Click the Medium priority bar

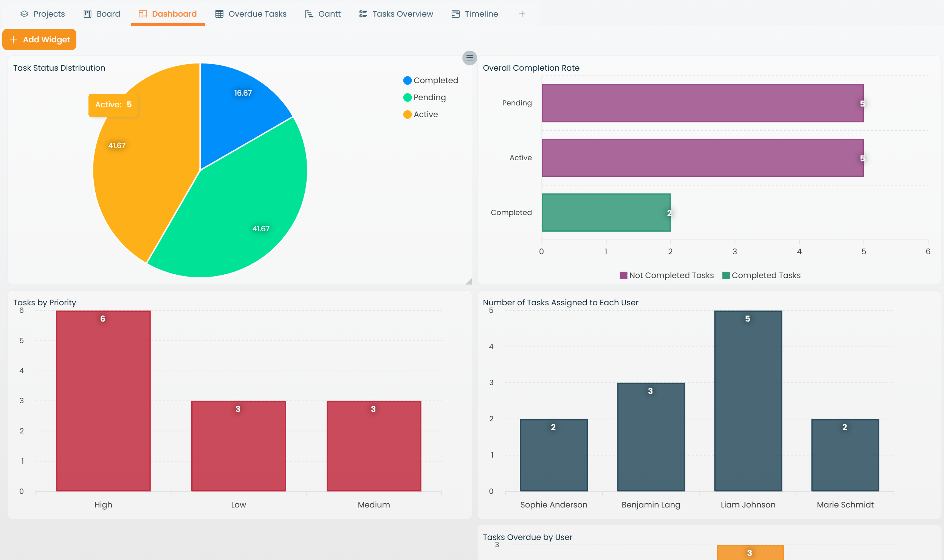click(x=374, y=446)
